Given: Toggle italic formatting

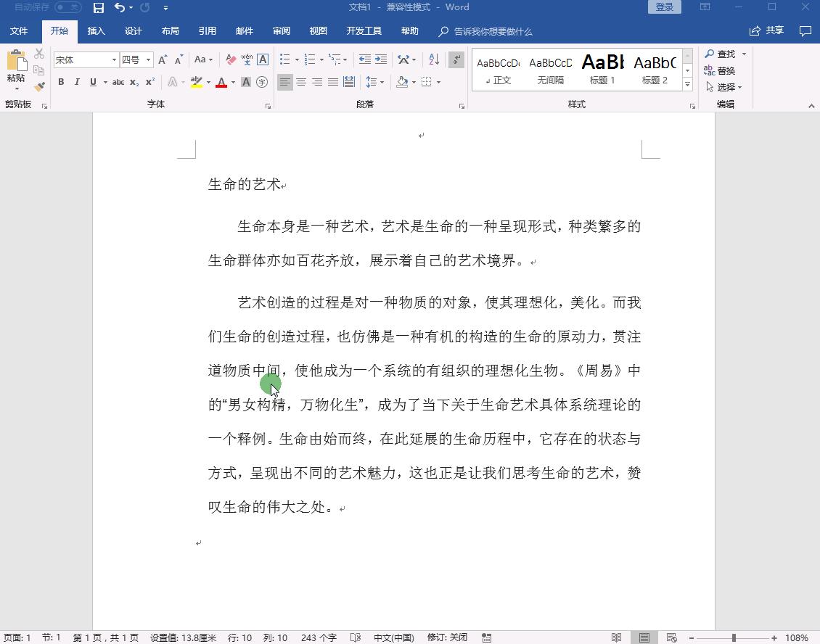Looking at the screenshot, I should click(76, 82).
